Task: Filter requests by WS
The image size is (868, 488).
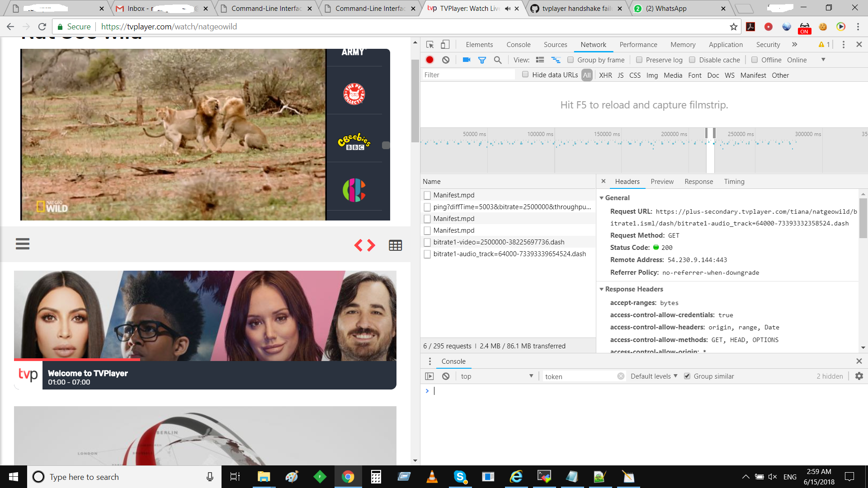Action: point(730,75)
